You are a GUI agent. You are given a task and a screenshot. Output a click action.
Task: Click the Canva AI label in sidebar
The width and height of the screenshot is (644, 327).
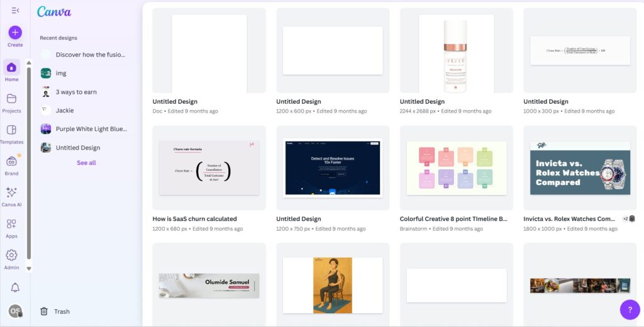tap(11, 204)
